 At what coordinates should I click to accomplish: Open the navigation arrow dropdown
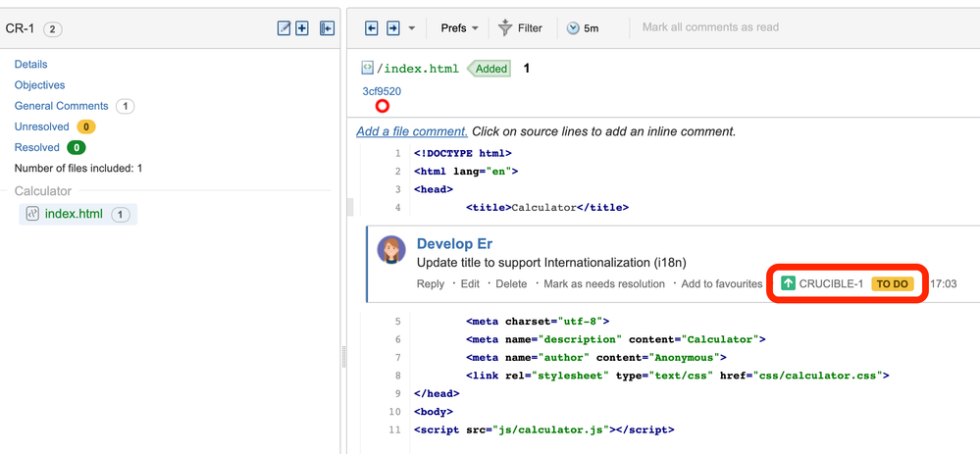click(x=412, y=28)
